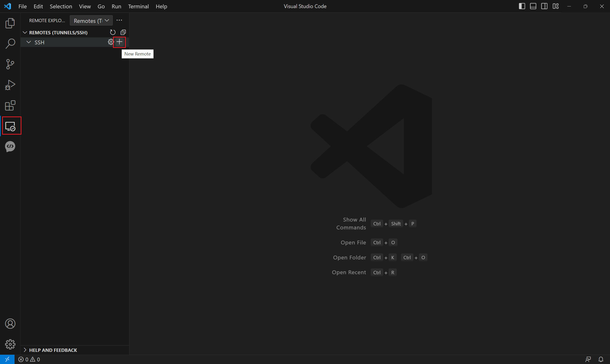Click the Open Folder label
Image resolution: width=610 pixels, height=364 pixels.
coord(350,258)
